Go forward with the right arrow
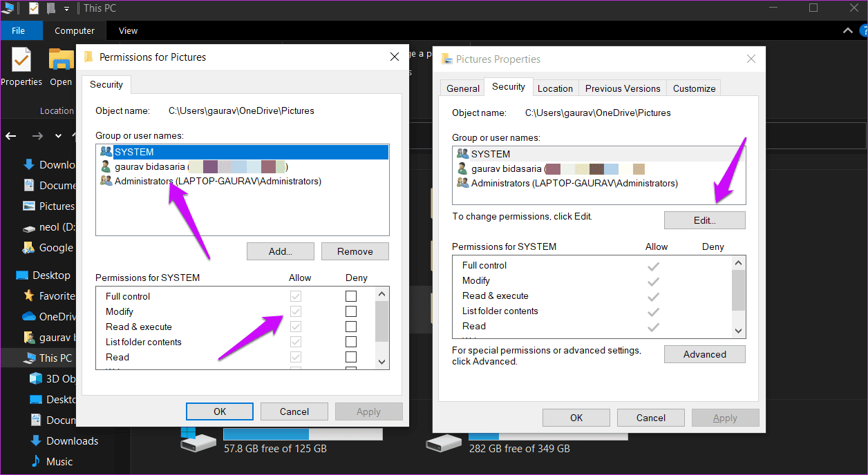The image size is (868, 475). click(37, 135)
